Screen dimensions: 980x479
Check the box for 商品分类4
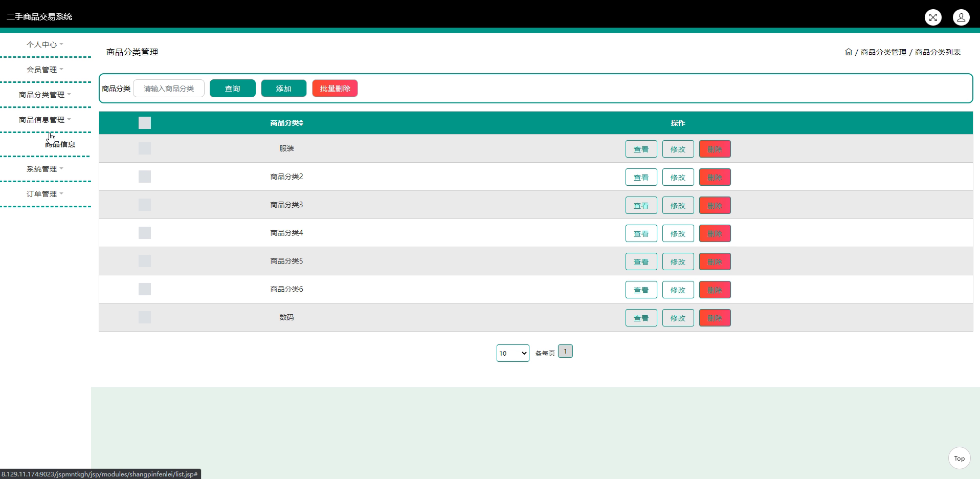[x=145, y=233]
